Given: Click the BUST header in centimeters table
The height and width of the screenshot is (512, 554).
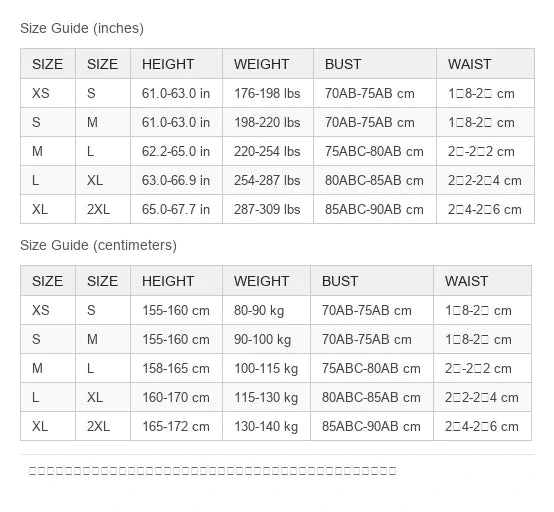Looking at the screenshot, I should (372, 281).
